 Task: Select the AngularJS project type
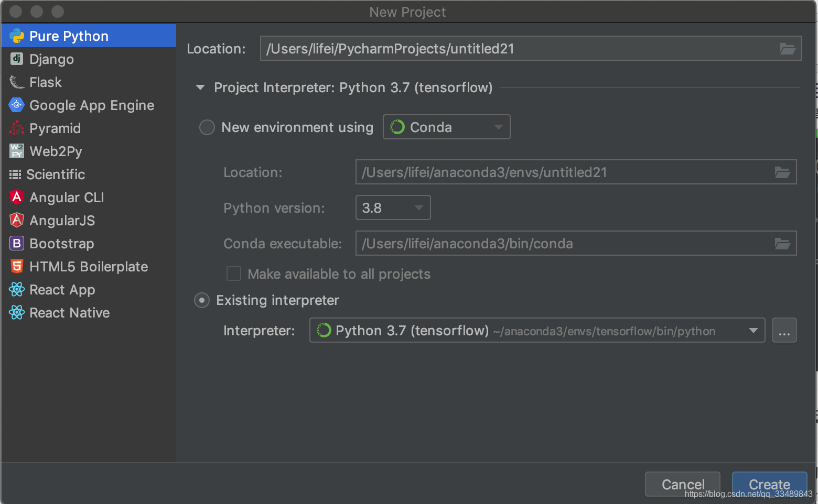coord(88,220)
